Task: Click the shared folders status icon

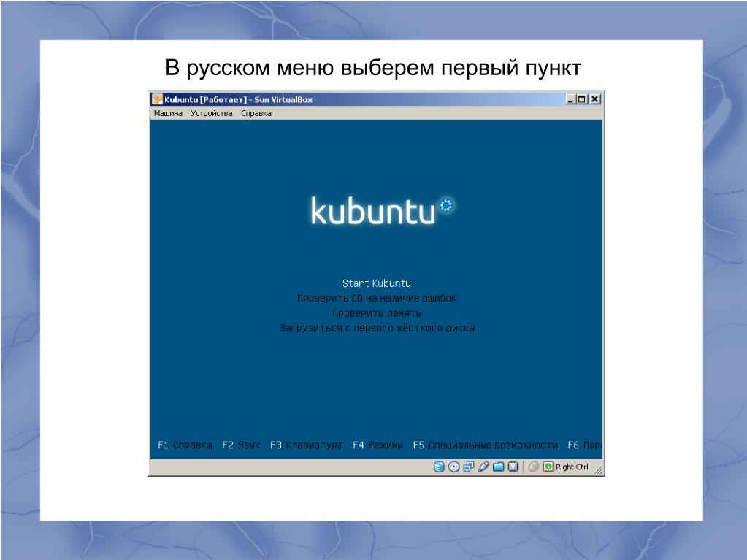Action: click(x=498, y=467)
